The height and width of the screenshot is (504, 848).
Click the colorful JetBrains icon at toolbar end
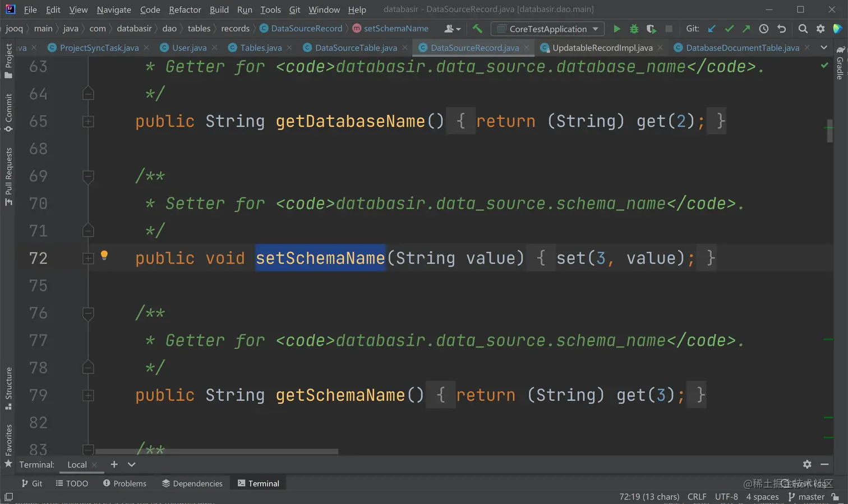838,29
